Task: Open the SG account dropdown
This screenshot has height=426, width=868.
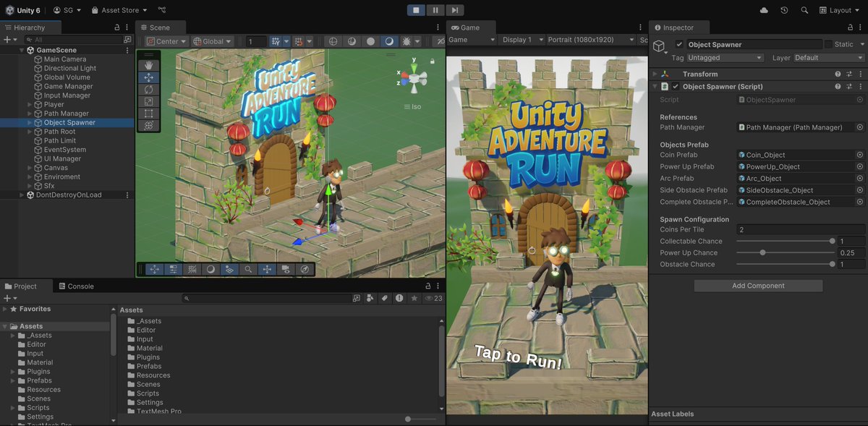Action: pyautogui.click(x=67, y=10)
